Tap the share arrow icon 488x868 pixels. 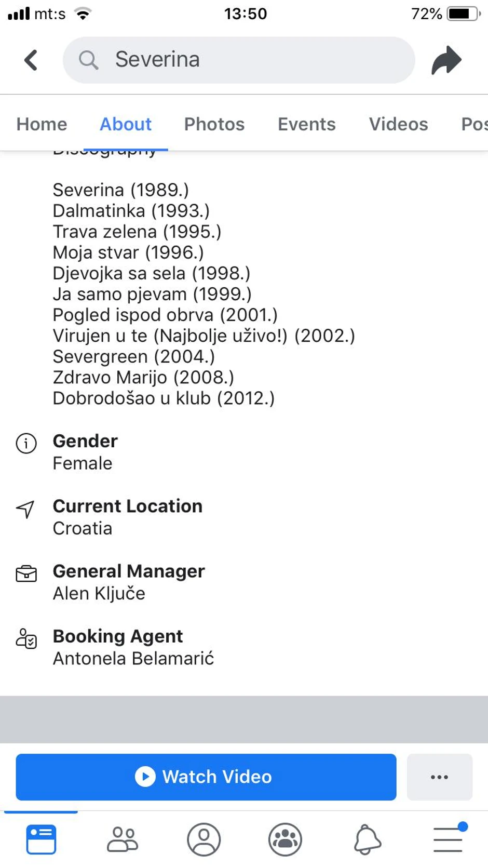pyautogui.click(x=446, y=60)
